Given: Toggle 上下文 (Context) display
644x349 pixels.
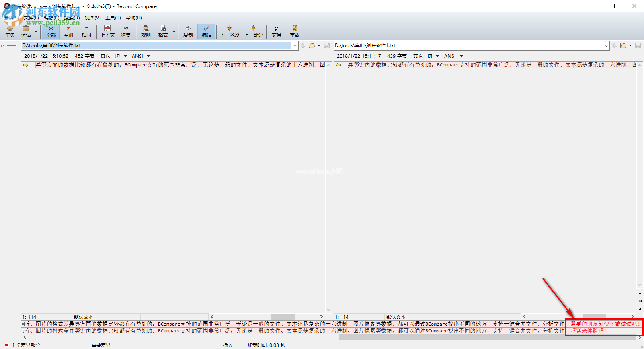Looking at the screenshot, I should click(107, 31).
